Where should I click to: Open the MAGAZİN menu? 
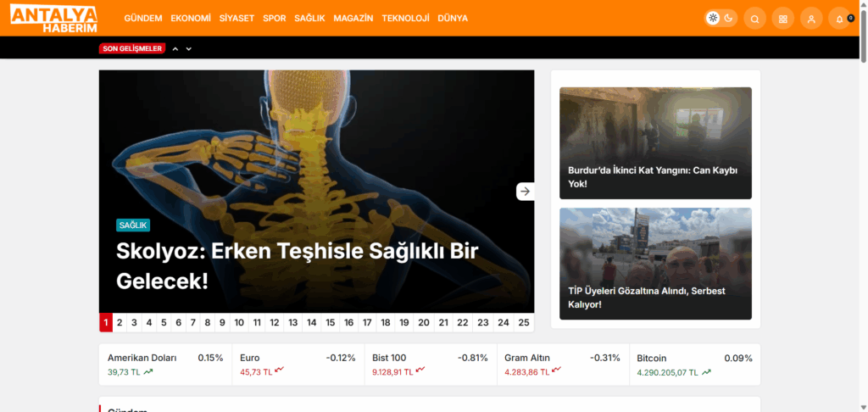click(353, 19)
